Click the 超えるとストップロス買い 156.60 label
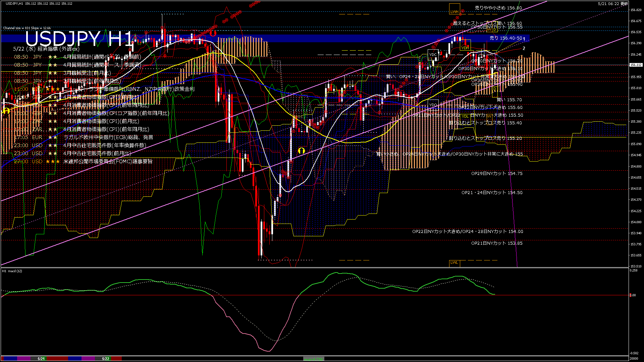 [487, 23]
